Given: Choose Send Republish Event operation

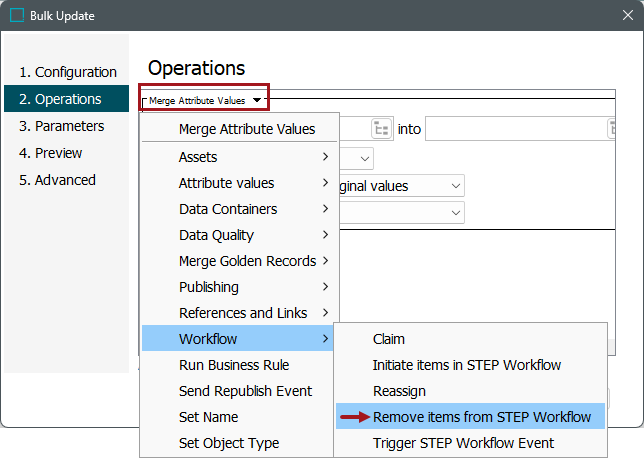Looking at the screenshot, I should point(245,391).
